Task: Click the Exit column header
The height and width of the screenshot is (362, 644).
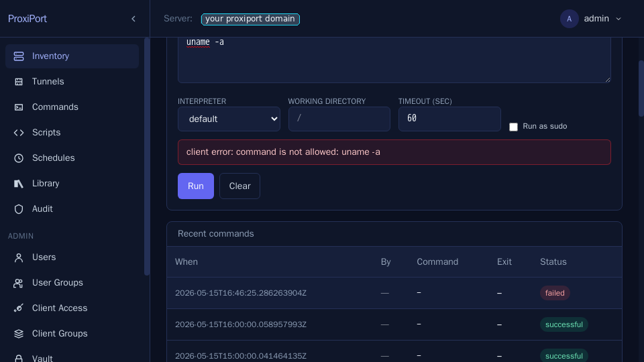Action: 504,262
